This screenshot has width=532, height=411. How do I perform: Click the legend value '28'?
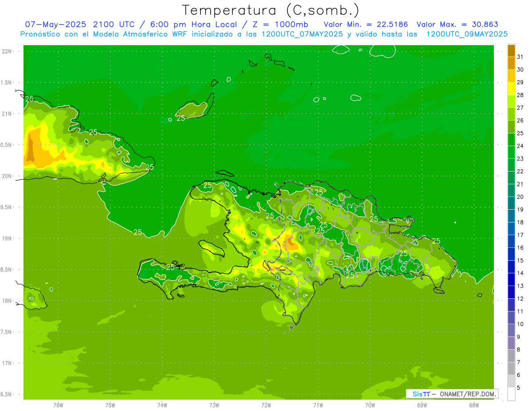(x=520, y=95)
